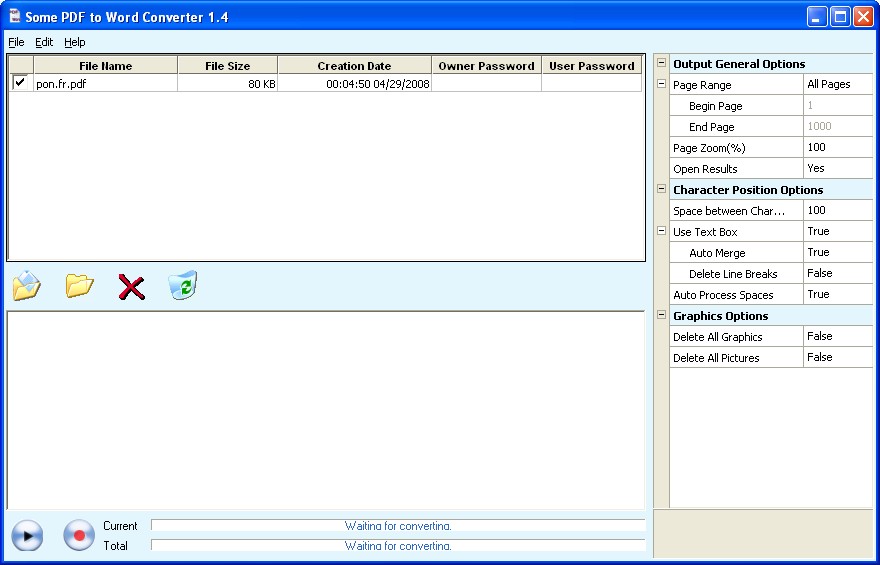Viewport: 880px width, 565px height.
Task: Click the Open Results property label
Action: point(705,169)
